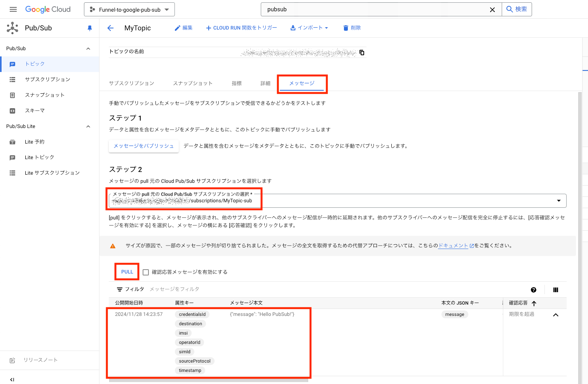Image resolution: width=588 pixels, height=384 pixels.
Task: Collapse the message row with chevron
Action: tap(556, 315)
